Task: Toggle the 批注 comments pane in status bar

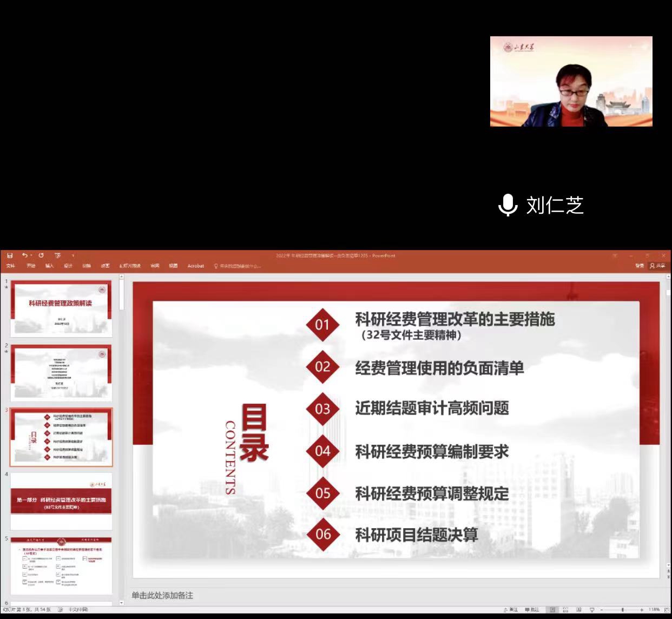Action: click(x=532, y=610)
